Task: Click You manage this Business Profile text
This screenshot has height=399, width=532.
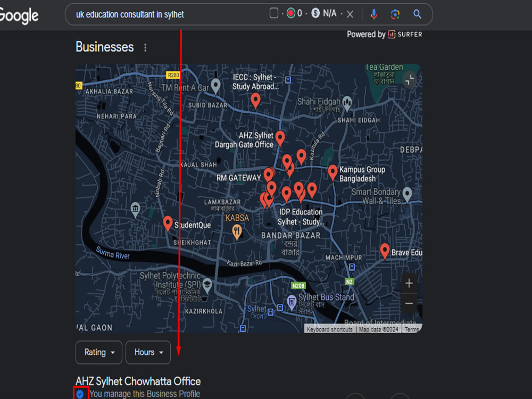Action: click(145, 394)
